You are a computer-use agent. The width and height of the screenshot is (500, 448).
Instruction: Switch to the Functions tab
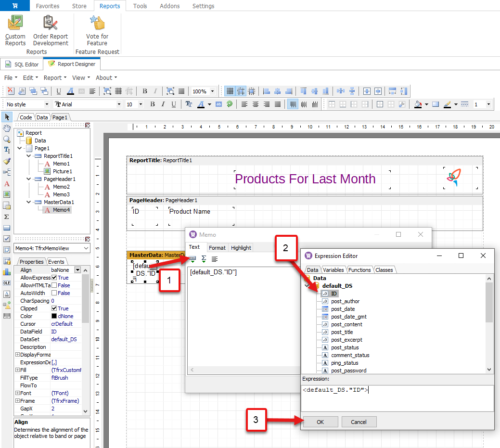(x=359, y=270)
